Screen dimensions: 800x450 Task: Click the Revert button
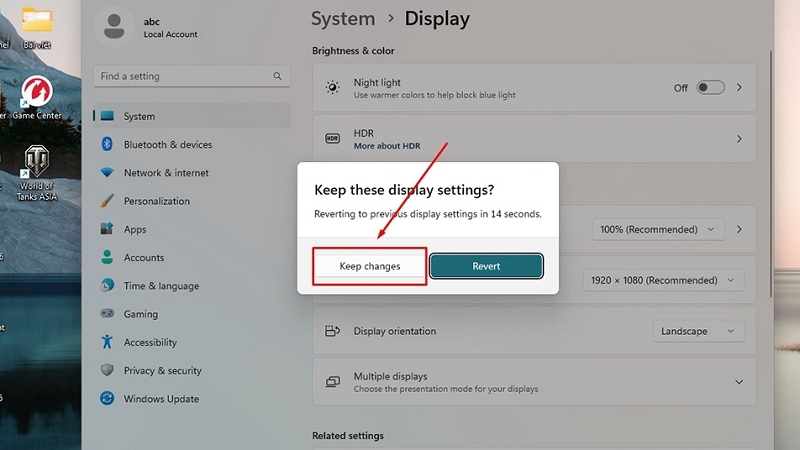[486, 266]
